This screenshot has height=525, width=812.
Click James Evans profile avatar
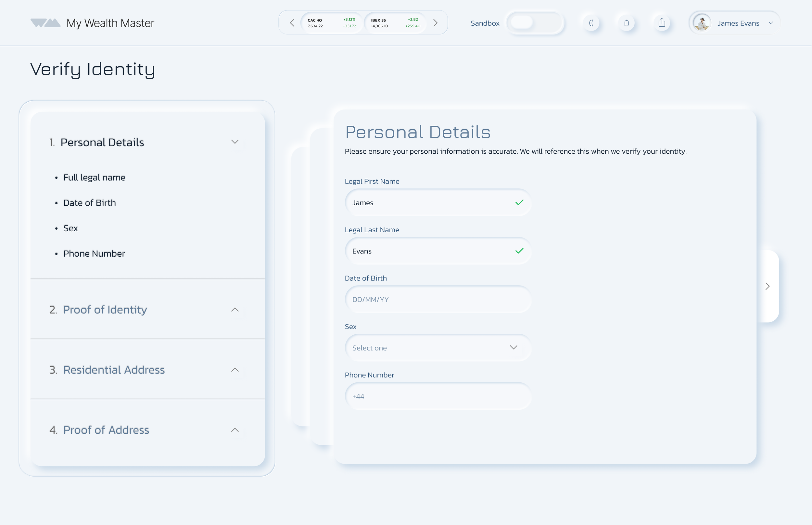coord(702,23)
